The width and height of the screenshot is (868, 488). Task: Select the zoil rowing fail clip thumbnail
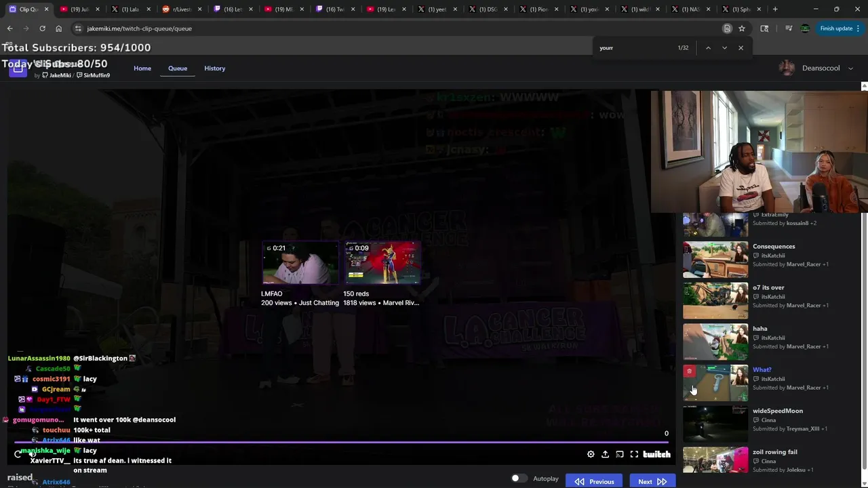pyautogui.click(x=715, y=460)
